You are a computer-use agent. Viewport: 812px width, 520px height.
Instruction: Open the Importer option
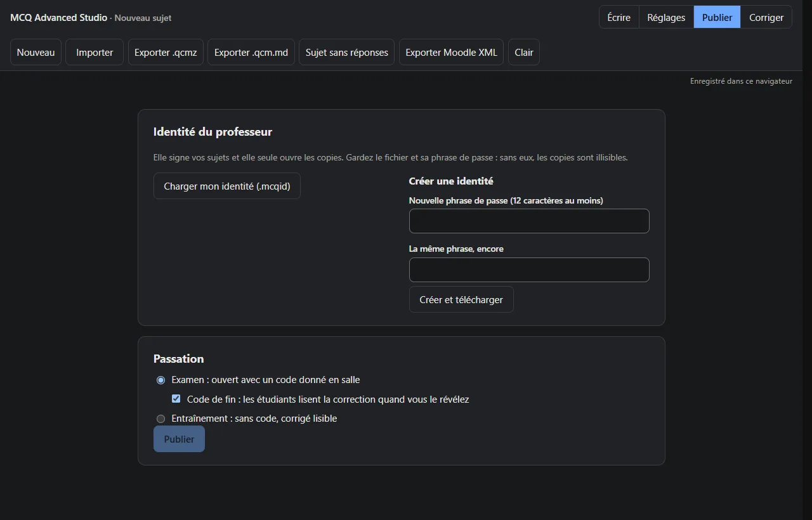(95, 52)
